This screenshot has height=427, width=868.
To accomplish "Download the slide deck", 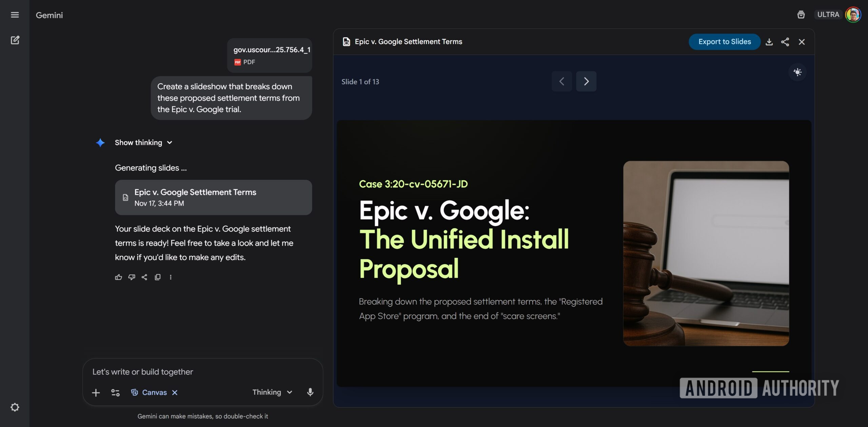I will tap(769, 42).
